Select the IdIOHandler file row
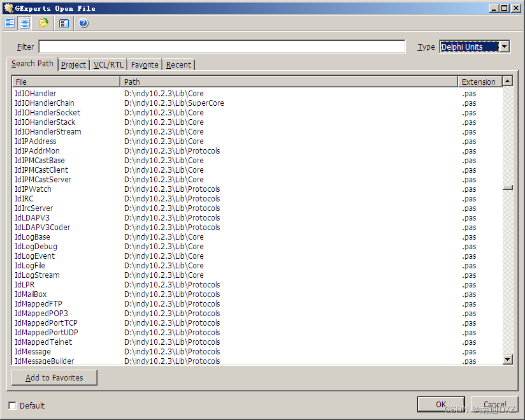525x420 pixels. [257, 94]
